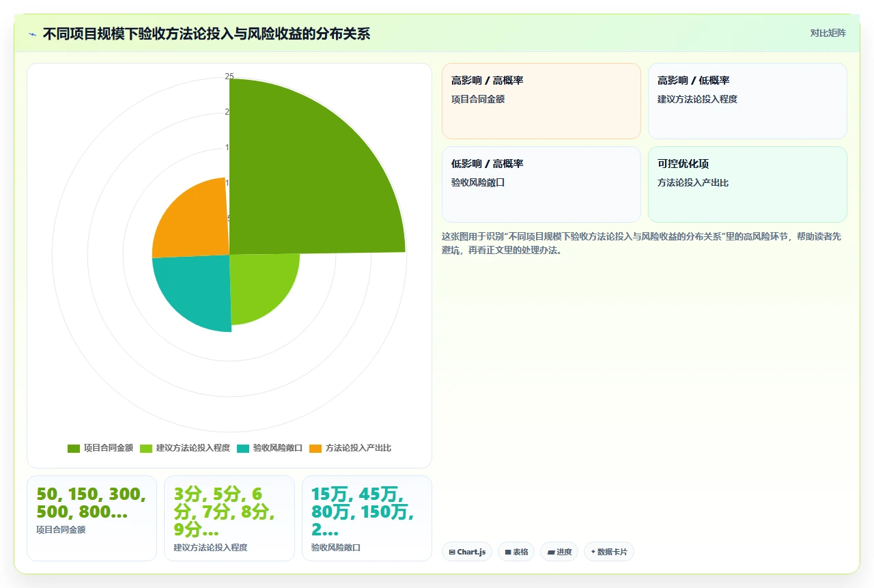This screenshot has height=588, width=874.
Task: Click the Chart.js tag chip
Action: tap(467, 552)
